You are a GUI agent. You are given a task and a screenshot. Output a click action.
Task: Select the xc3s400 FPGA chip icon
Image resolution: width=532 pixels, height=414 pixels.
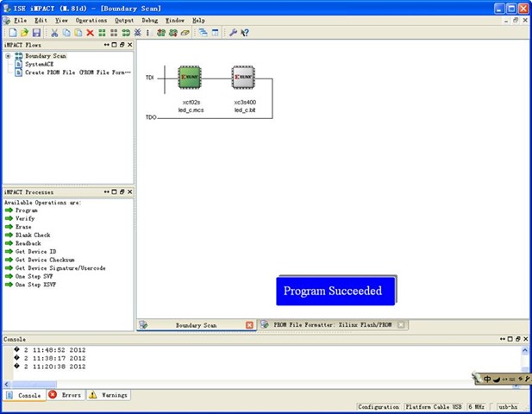click(243, 78)
